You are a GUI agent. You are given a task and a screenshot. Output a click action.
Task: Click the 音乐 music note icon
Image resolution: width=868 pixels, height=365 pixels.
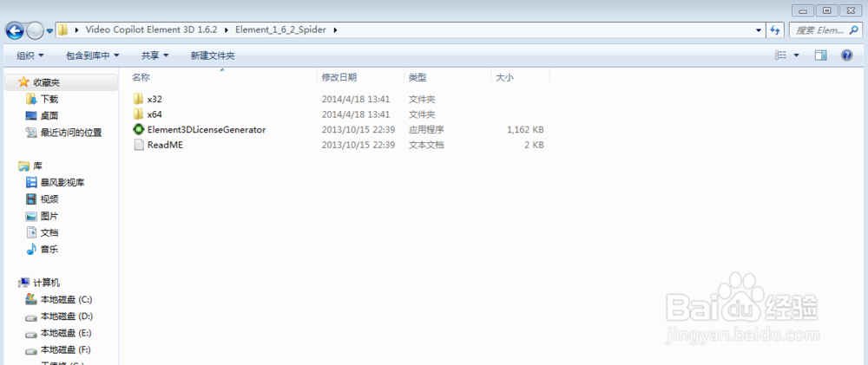tap(31, 250)
